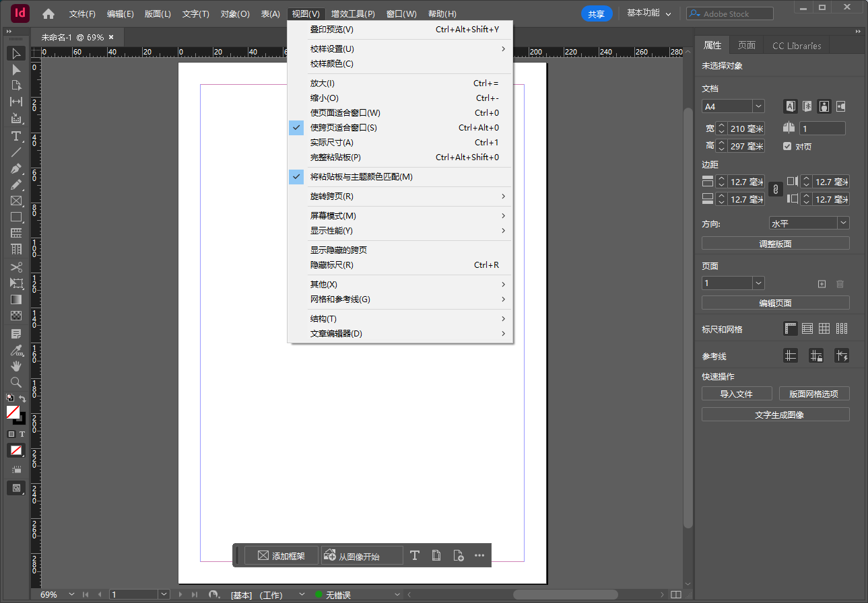Select the Selection tool arrow
Viewport: 868px width, 603px height.
(16, 54)
